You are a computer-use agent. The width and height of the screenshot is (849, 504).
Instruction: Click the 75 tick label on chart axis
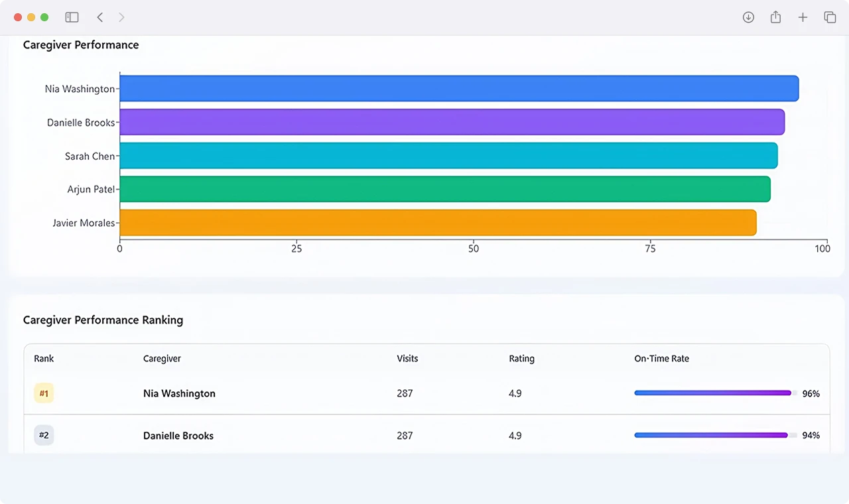(x=650, y=249)
